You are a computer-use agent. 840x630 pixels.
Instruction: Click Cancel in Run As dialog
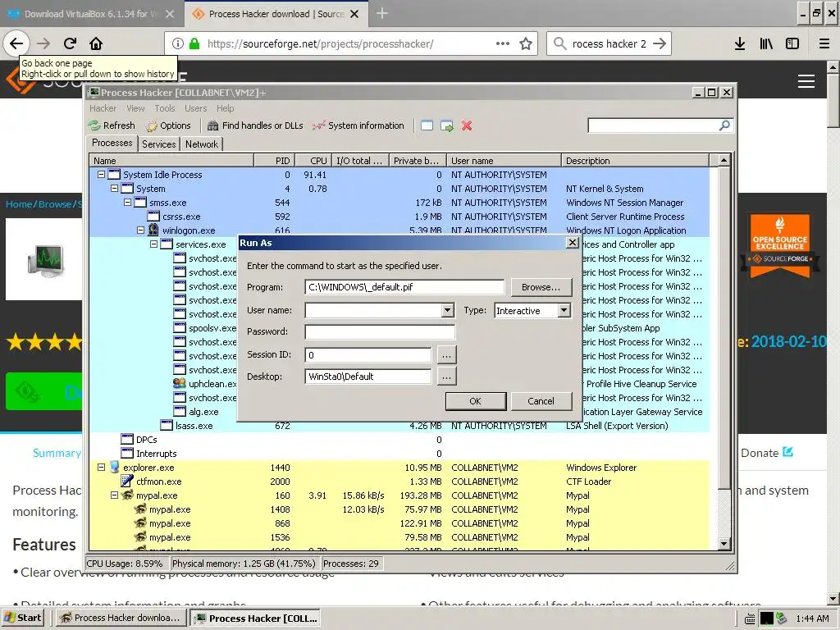tap(541, 401)
